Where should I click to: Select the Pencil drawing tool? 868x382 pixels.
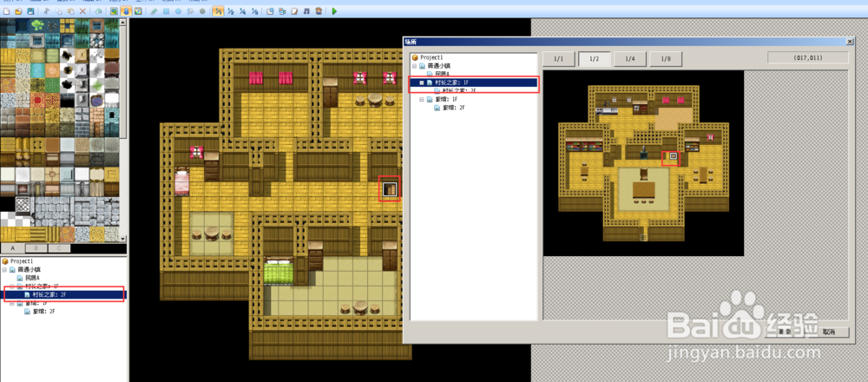(154, 11)
